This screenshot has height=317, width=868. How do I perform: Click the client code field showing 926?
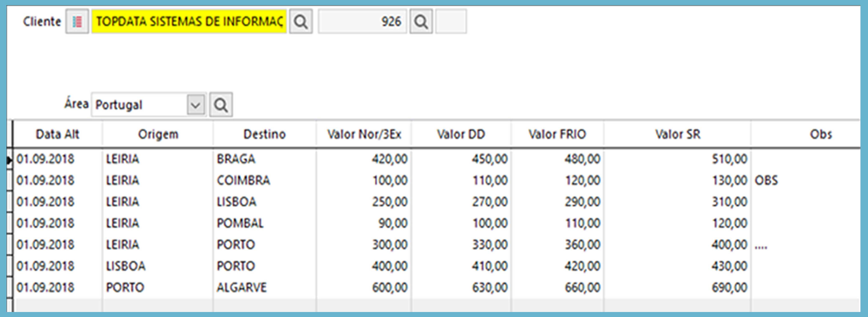[362, 22]
